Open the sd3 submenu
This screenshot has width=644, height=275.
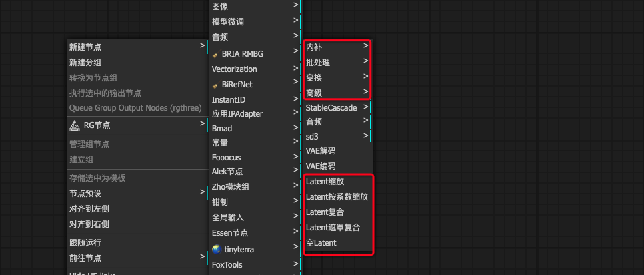coord(337,136)
